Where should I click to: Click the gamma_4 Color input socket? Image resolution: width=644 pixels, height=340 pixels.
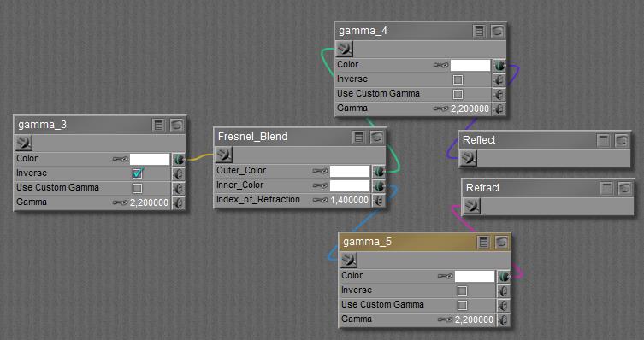click(499, 65)
